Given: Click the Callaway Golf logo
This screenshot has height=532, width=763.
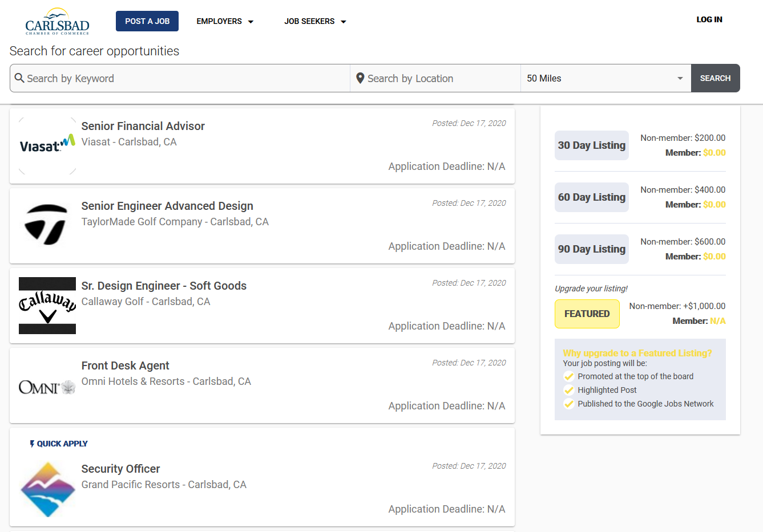Looking at the screenshot, I should coord(47,306).
